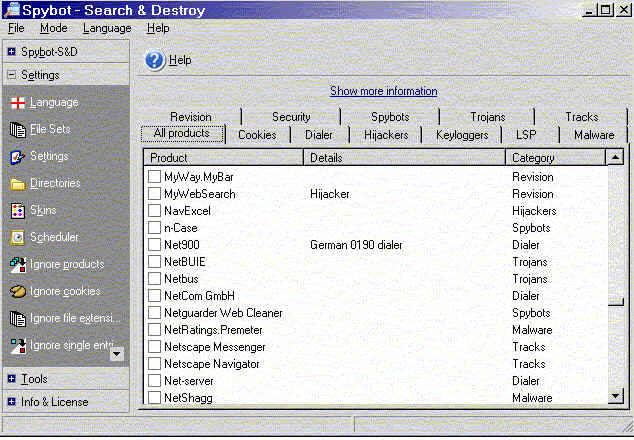The height and width of the screenshot is (440, 634).
Task: Click the product list scroll-up arrow
Action: 615,157
